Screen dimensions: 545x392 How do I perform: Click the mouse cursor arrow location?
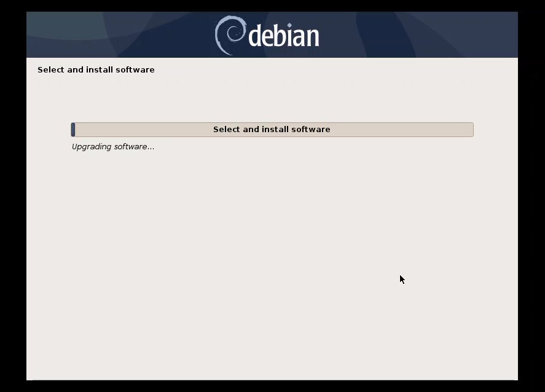(401, 279)
